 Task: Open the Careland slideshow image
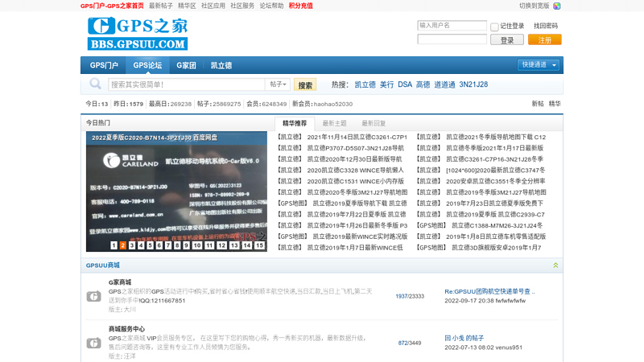(176, 191)
